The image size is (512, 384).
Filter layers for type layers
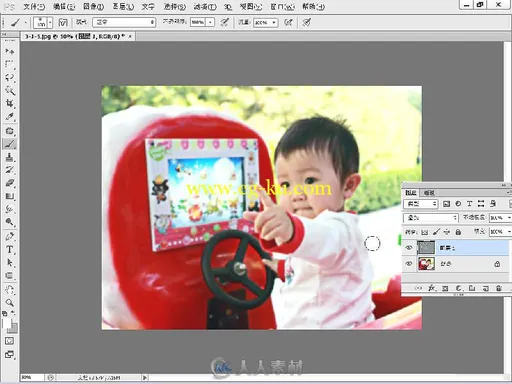pos(469,204)
